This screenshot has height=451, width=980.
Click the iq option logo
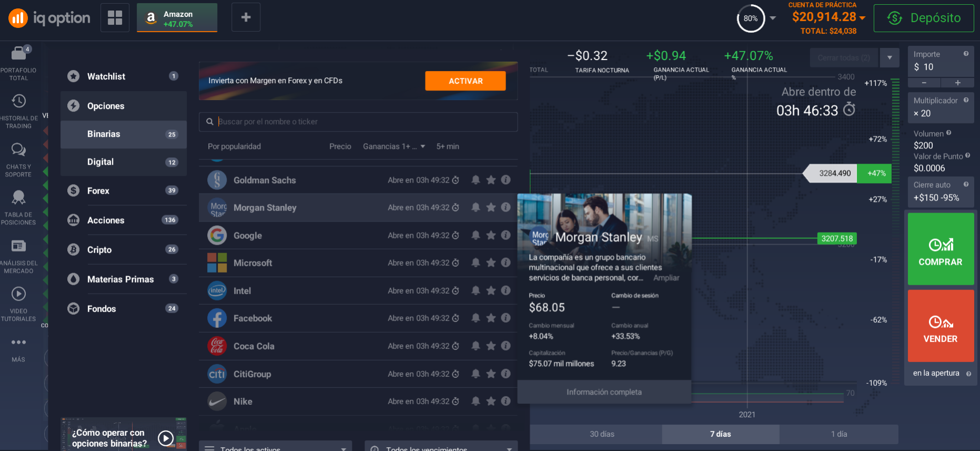point(49,18)
